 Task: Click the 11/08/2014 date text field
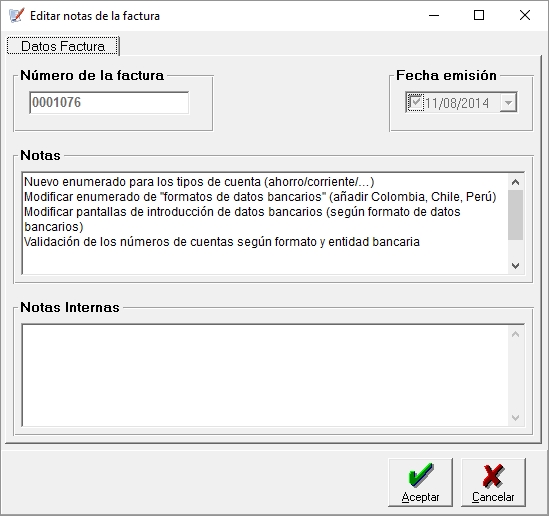coord(457,103)
